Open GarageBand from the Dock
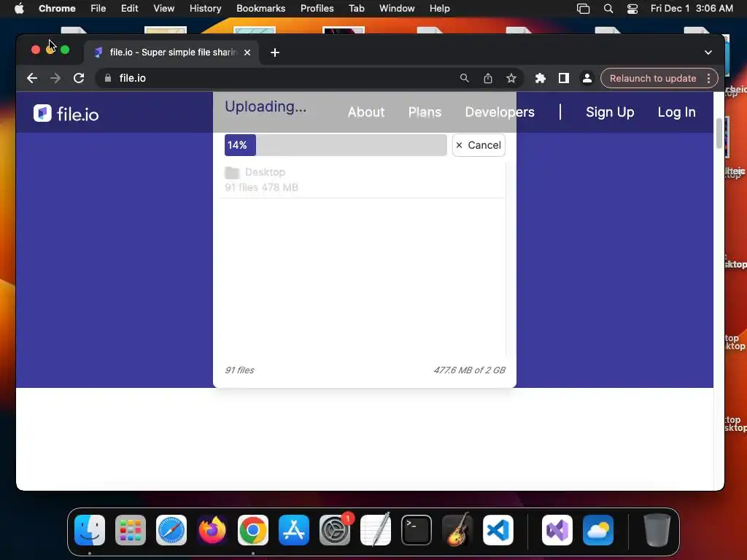The image size is (747, 560). click(x=457, y=530)
